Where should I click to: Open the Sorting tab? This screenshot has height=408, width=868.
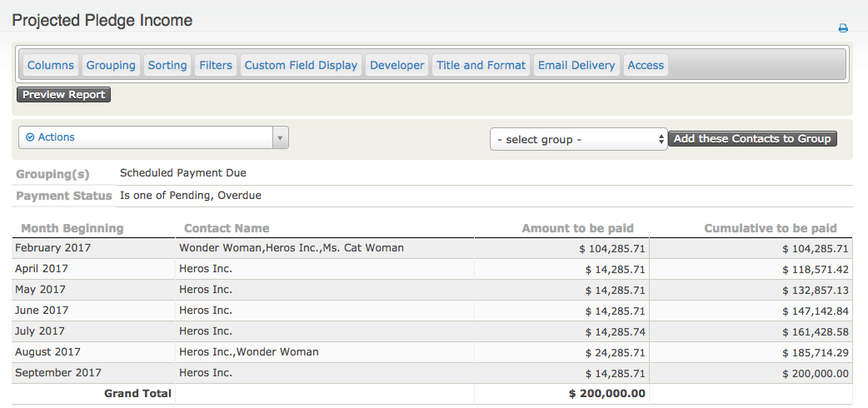[x=167, y=65]
